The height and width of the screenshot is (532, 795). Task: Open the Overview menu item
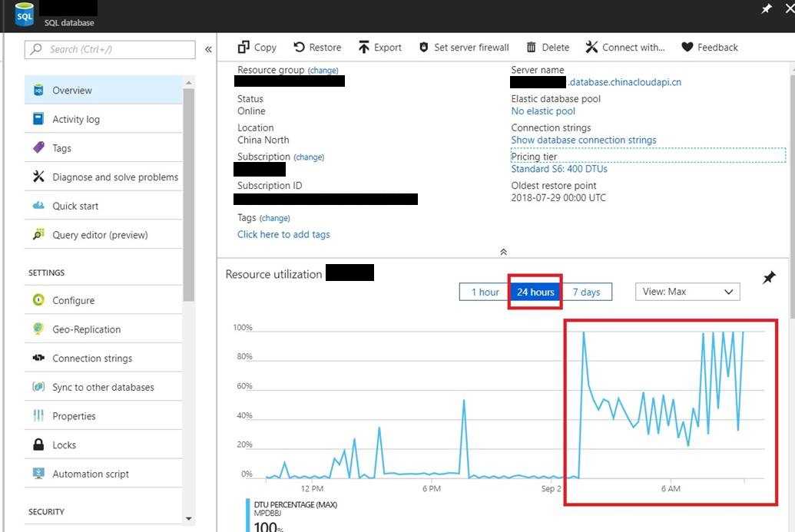click(x=104, y=90)
